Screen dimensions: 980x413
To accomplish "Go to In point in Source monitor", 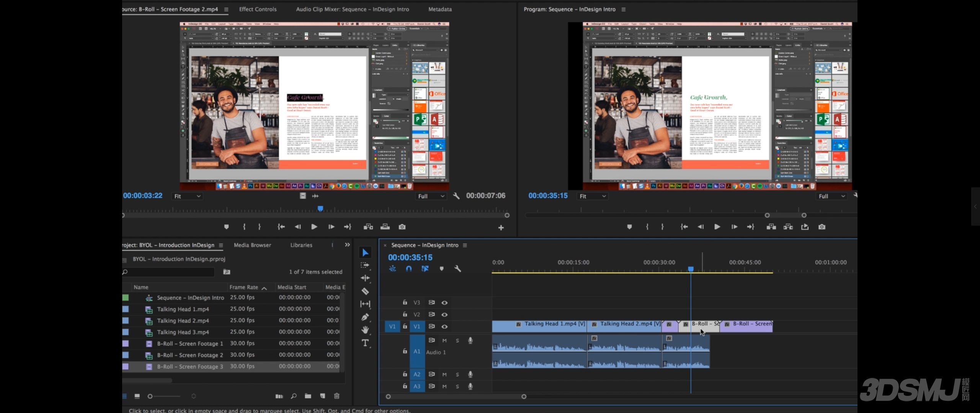I will pyautogui.click(x=281, y=227).
